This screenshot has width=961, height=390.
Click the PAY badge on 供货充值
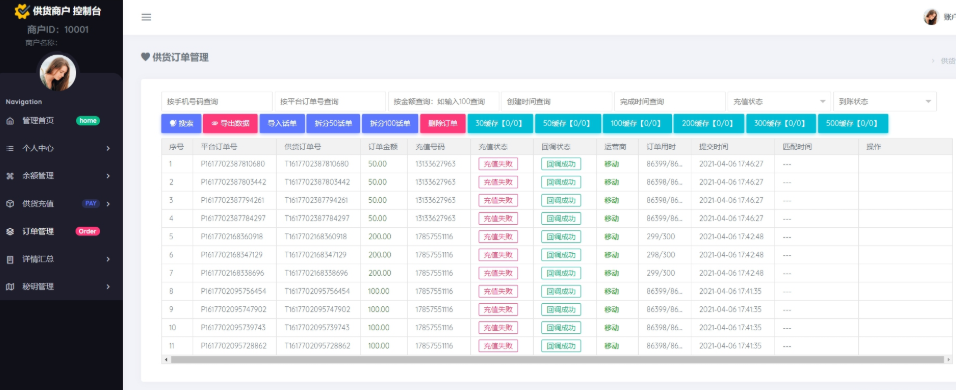coord(91,204)
